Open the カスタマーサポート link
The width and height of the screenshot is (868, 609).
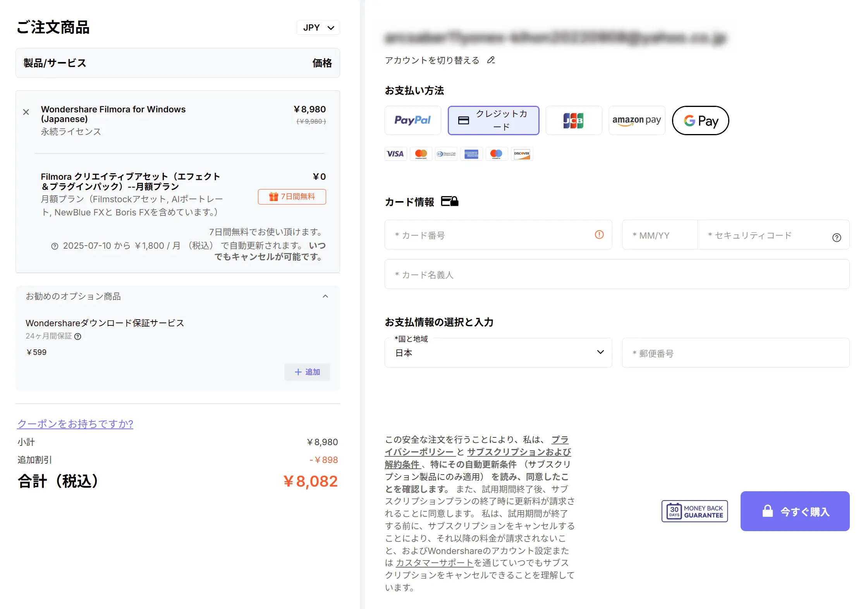point(435,563)
